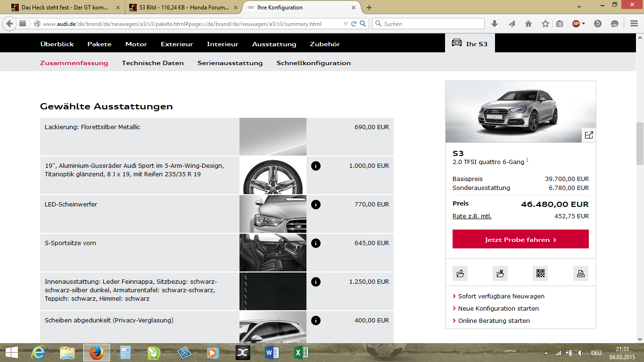The image size is (644, 362).
Task: Save the configuration via folder icon
Action: click(500, 273)
